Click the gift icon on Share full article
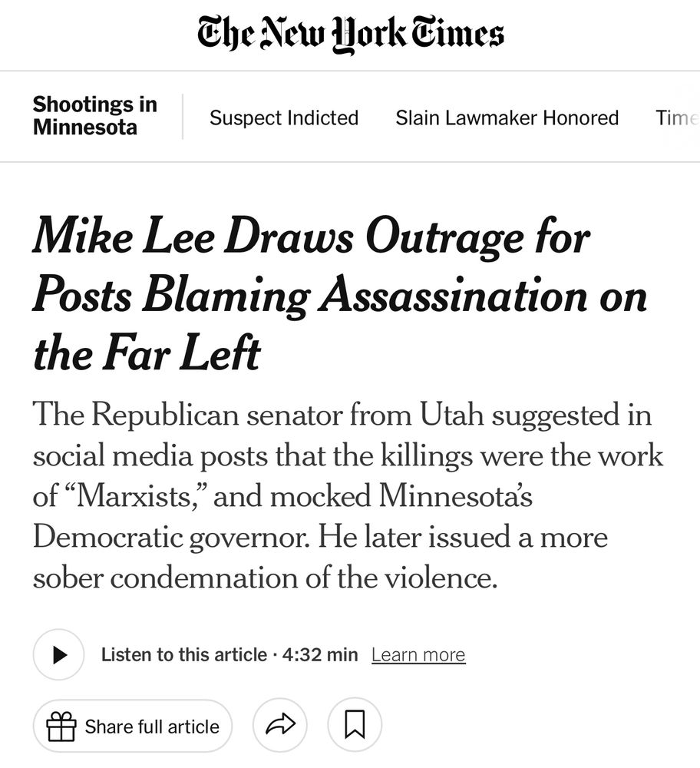 point(59,725)
